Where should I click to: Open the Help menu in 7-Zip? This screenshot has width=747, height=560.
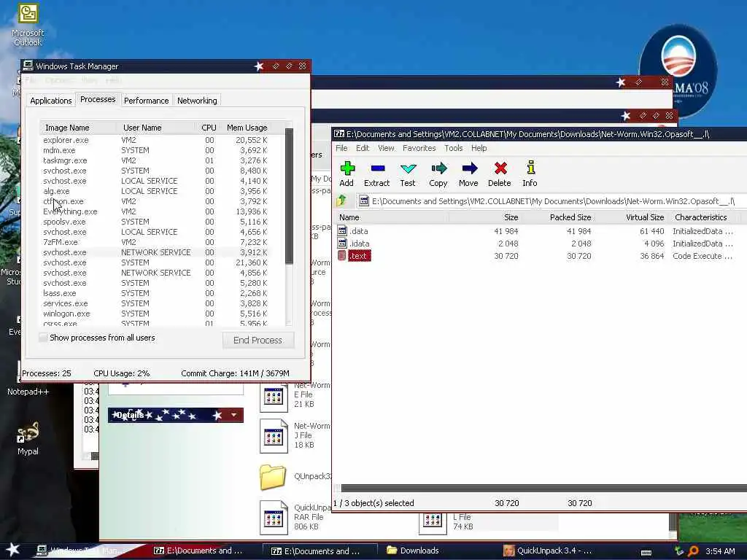[x=479, y=148]
